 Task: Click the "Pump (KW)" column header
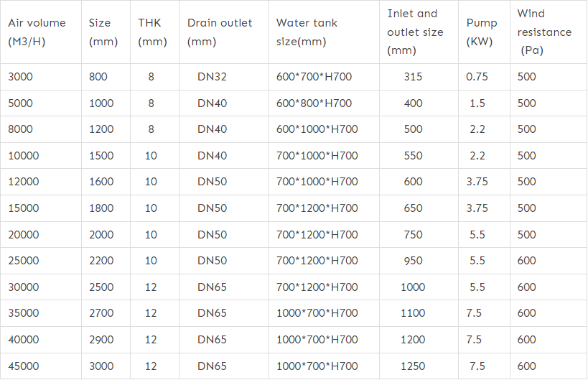481,32
